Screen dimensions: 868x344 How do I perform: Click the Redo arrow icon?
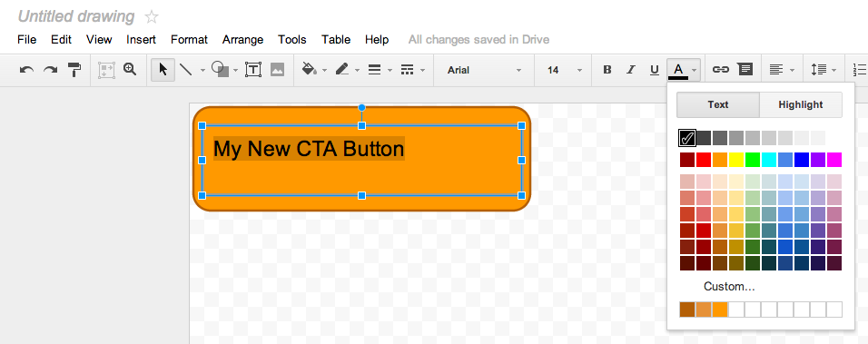[x=50, y=70]
